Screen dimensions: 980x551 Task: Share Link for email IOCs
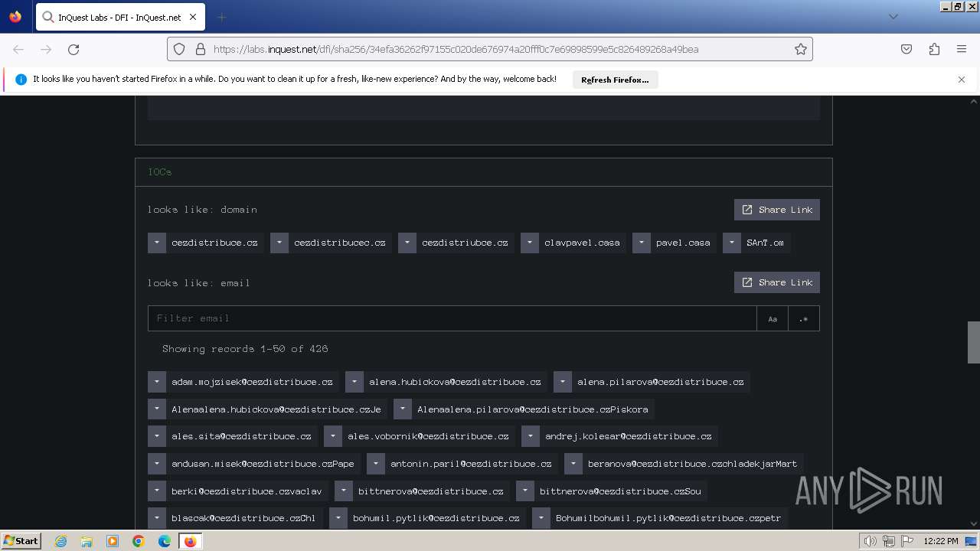pyautogui.click(x=776, y=282)
